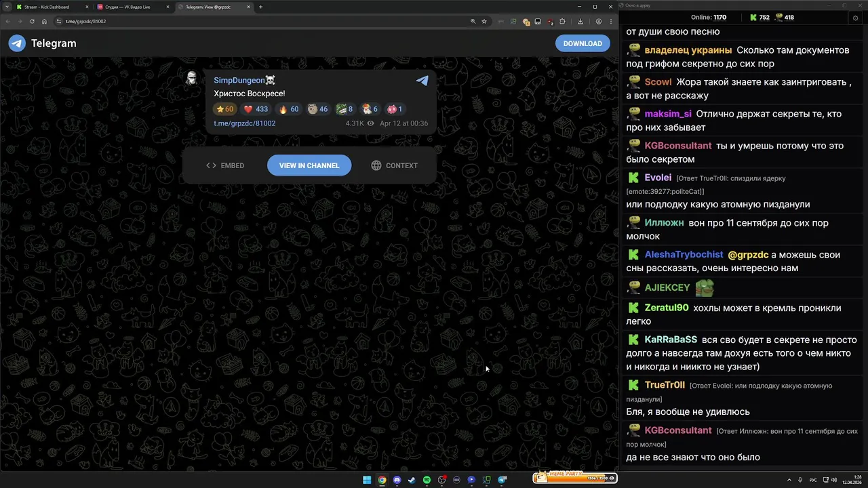This screenshot has height=488, width=868.
Task: Click username Иллюжн in chat
Action: pyautogui.click(x=665, y=223)
